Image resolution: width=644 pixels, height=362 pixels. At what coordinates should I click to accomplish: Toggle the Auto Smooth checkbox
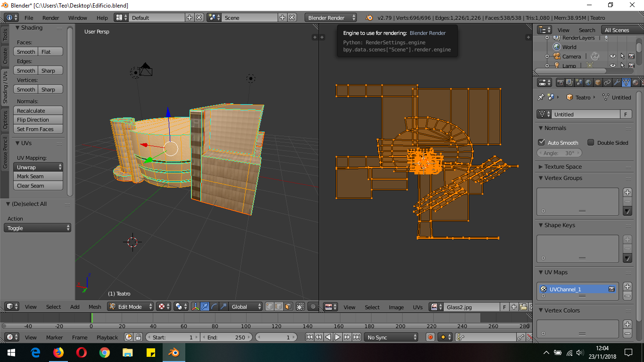(541, 142)
